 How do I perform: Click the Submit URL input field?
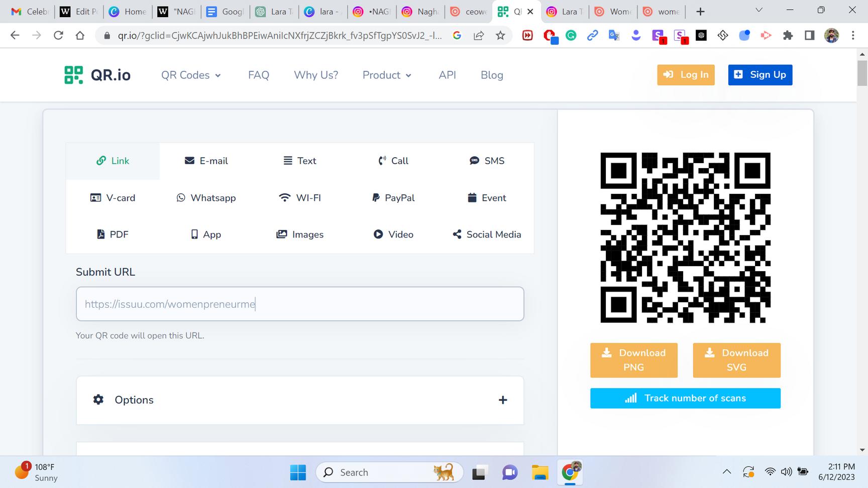(x=300, y=304)
